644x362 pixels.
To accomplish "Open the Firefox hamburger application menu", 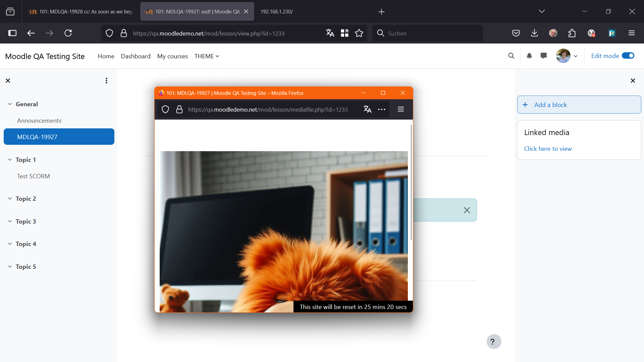I will point(632,33).
